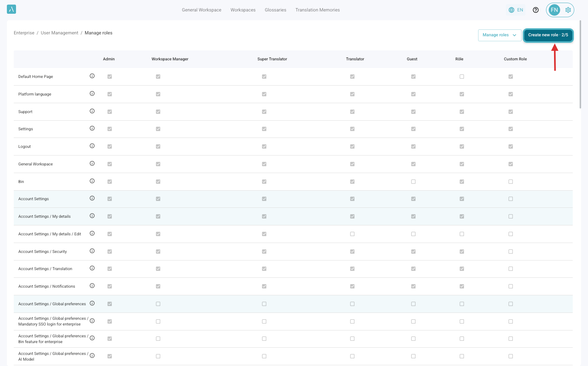The width and height of the screenshot is (588, 366).
Task: Expand the Manage roles dropdown
Action: (x=499, y=35)
